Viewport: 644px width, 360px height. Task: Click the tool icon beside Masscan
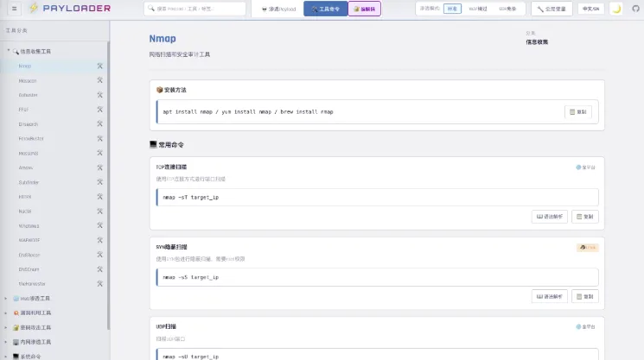point(99,80)
